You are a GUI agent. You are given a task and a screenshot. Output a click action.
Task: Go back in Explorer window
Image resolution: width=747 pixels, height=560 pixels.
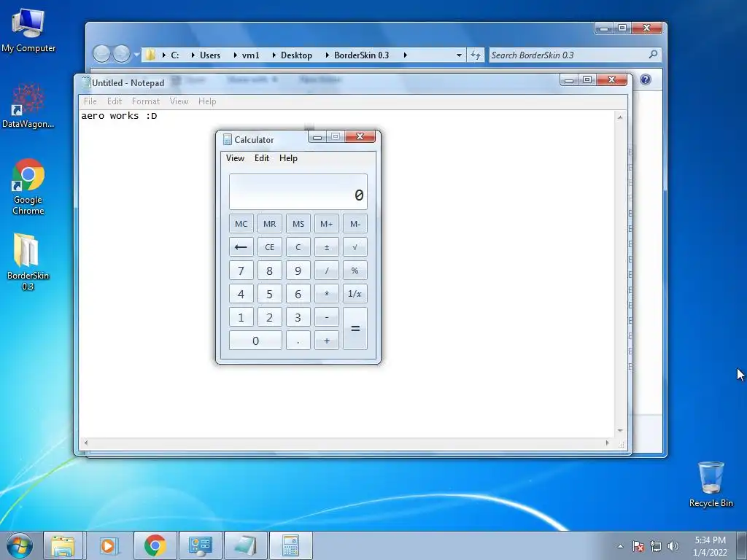(x=101, y=54)
